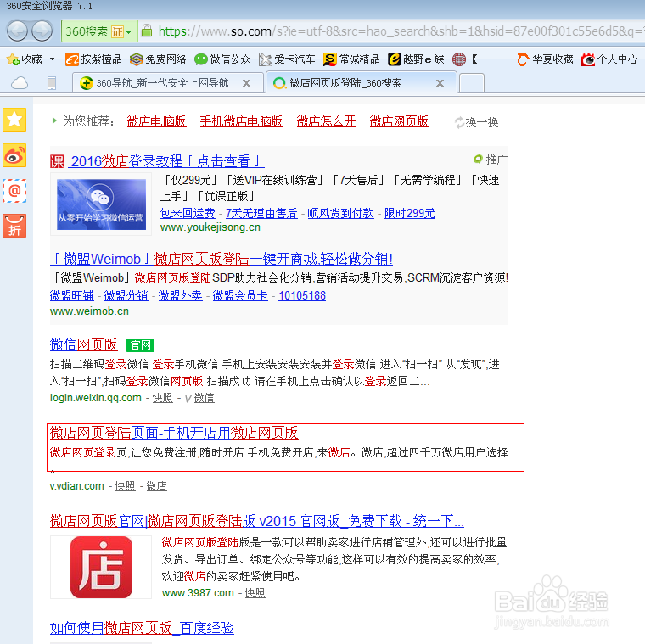The image size is (645, 644).
Task: Click the 收藏 favorites star icon
Action: pyautogui.click(x=13, y=59)
